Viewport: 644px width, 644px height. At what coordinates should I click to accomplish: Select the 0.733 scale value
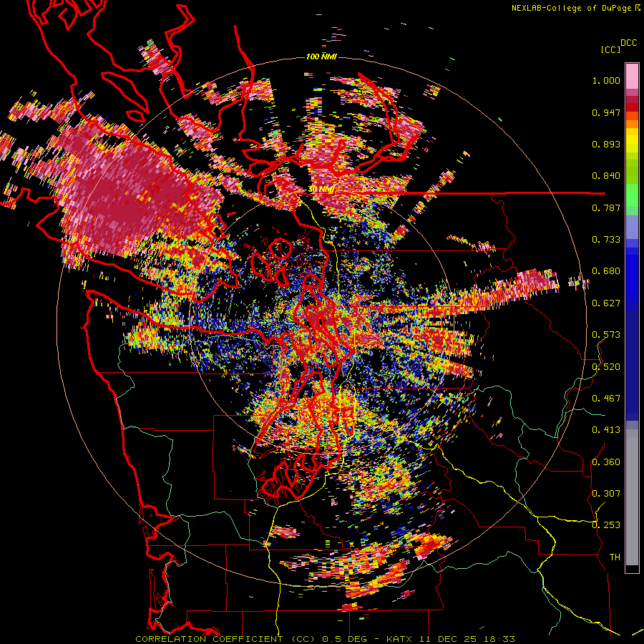[x=606, y=240]
